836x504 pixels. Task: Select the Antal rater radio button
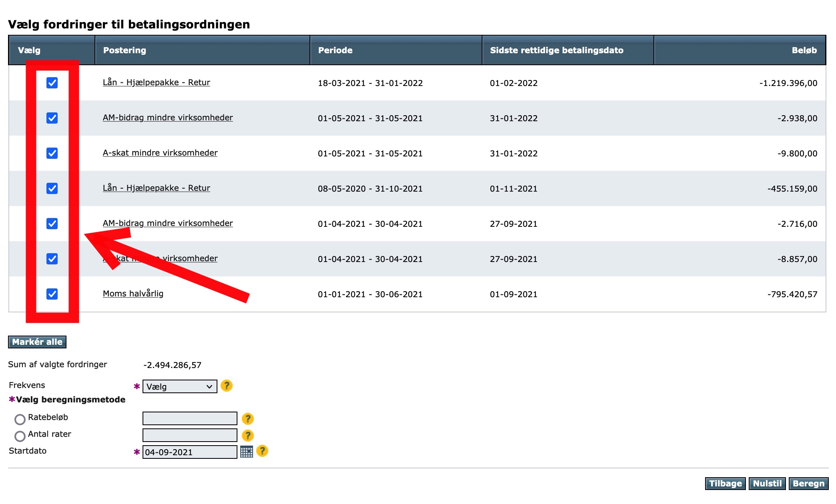pyautogui.click(x=20, y=436)
